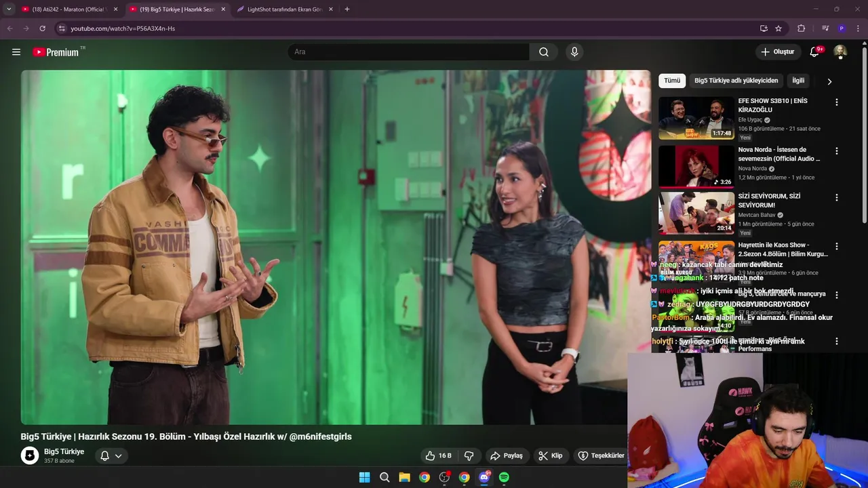Image resolution: width=868 pixels, height=488 pixels.
Task: Open the Windows Start menu
Action: coord(364,477)
